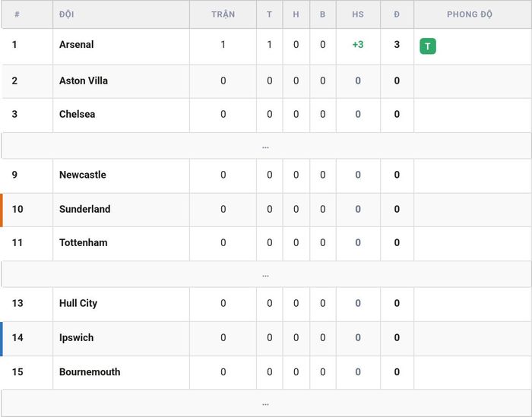This screenshot has height=417, width=532.
Task: Sort by the HS goal difference header
Action: pos(358,14)
